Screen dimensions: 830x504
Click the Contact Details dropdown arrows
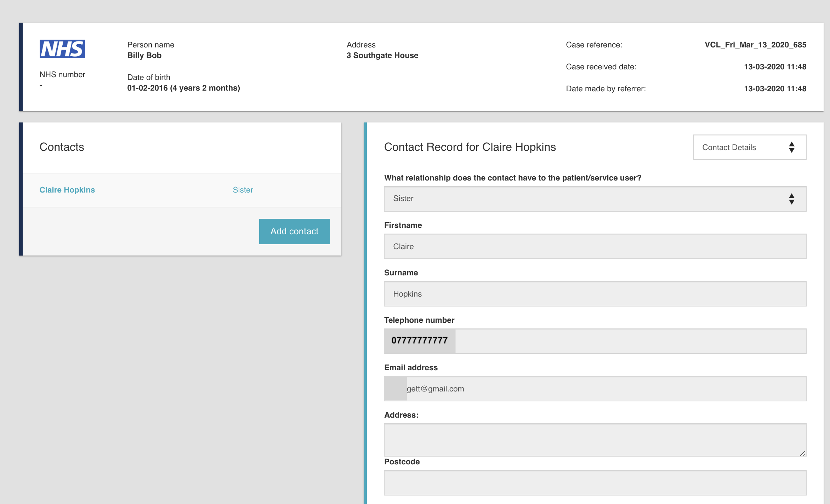click(792, 147)
